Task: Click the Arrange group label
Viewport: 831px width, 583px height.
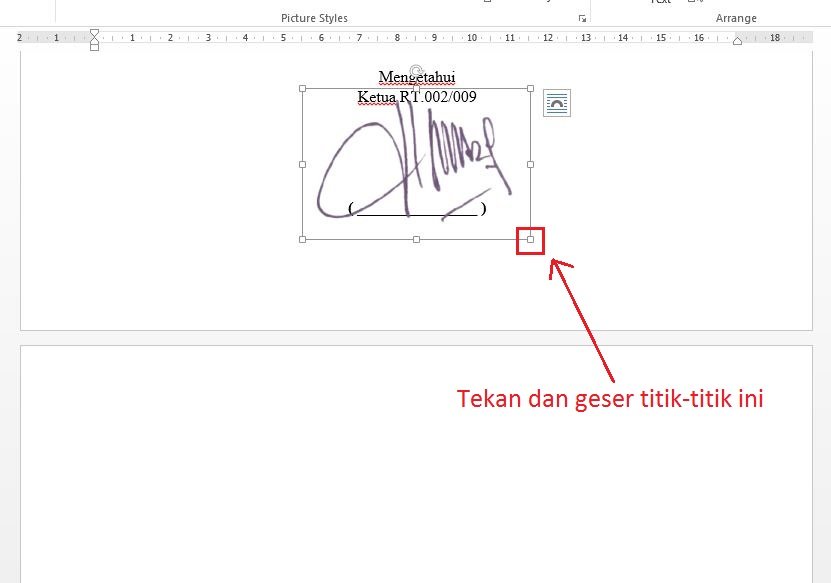Action: (x=736, y=18)
